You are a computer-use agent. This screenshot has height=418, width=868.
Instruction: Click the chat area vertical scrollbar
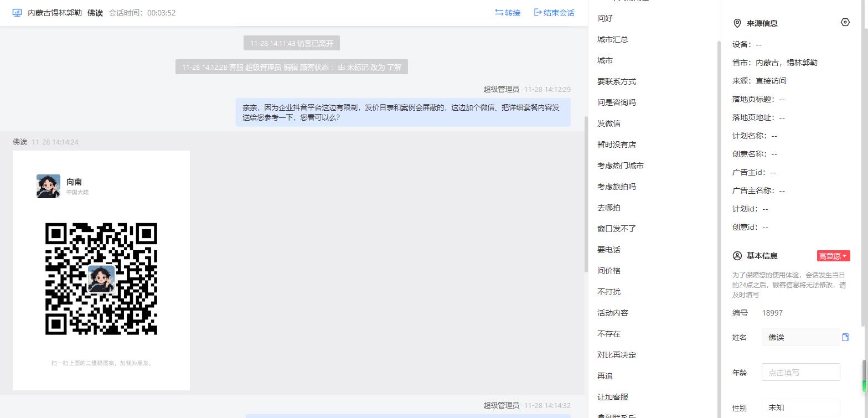tap(586, 194)
